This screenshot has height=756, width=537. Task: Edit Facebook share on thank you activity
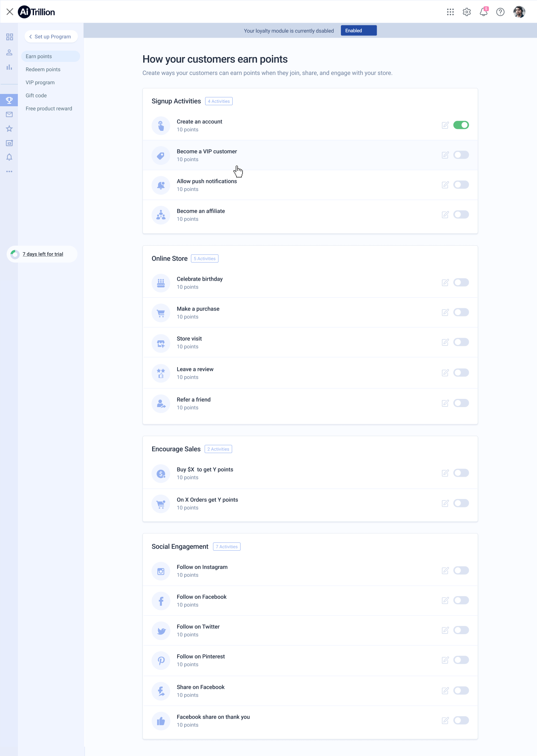coord(445,721)
